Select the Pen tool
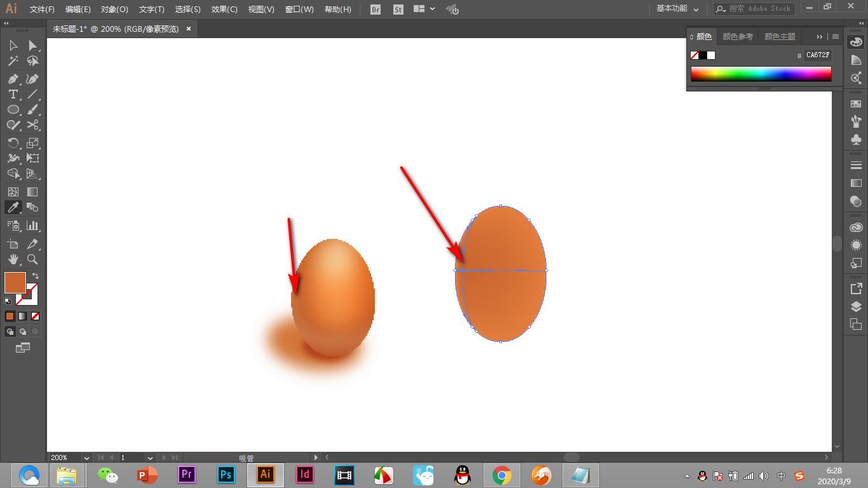This screenshot has width=868, height=488. [x=13, y=79]
